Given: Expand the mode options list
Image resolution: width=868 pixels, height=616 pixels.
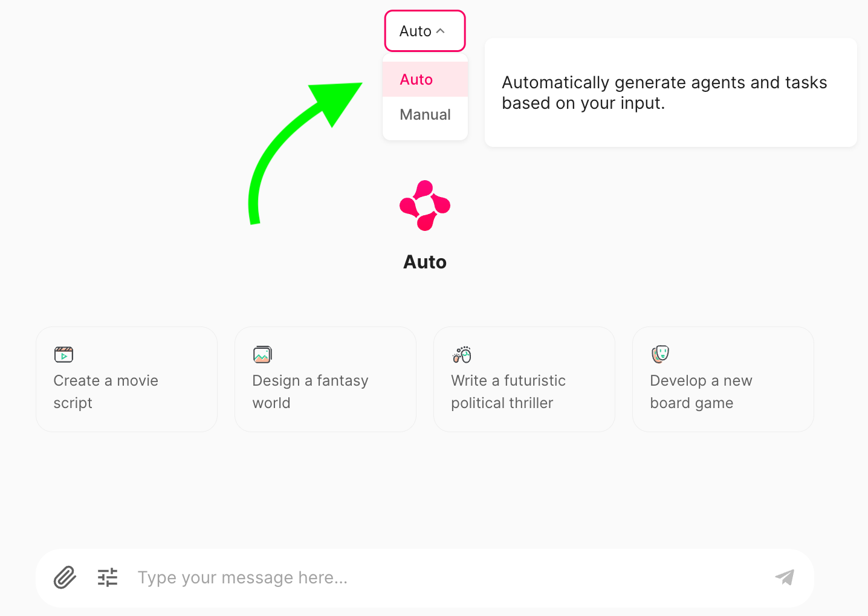Looking at the screenshot, I should pos(424,30).
